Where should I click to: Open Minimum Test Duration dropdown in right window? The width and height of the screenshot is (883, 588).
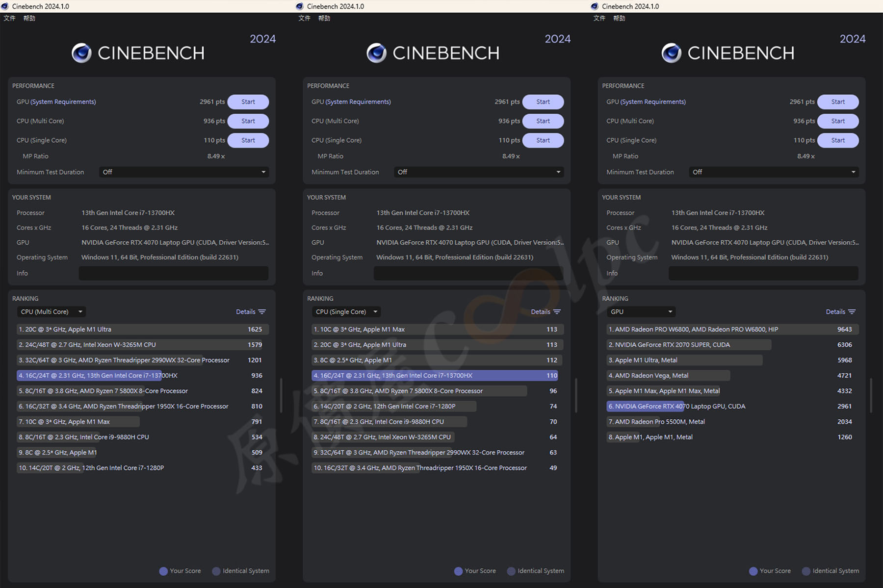(774, 172)
